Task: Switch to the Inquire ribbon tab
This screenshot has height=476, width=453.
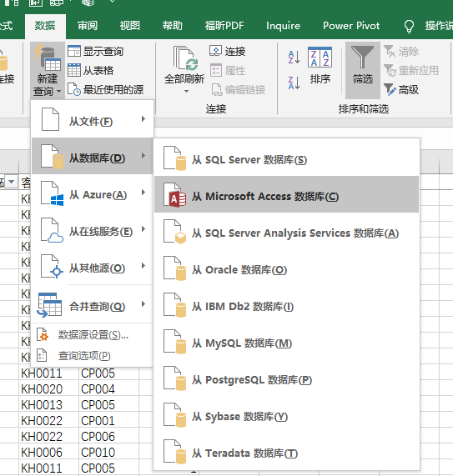Action: point(283,26)
